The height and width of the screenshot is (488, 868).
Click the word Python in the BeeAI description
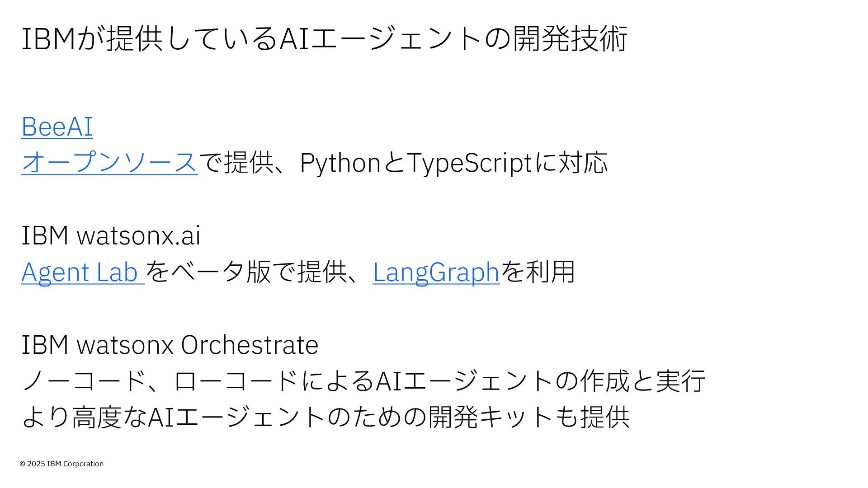click(x=340, y=163)
